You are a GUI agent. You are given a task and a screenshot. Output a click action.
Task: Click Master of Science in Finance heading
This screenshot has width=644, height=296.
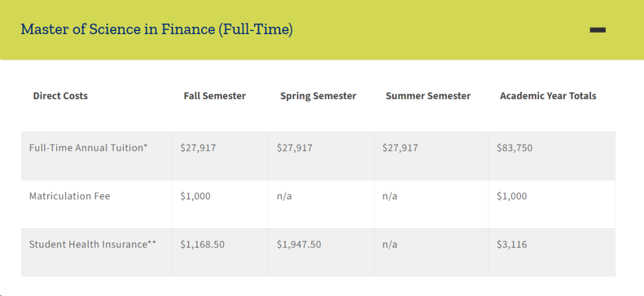pos(157,30)
